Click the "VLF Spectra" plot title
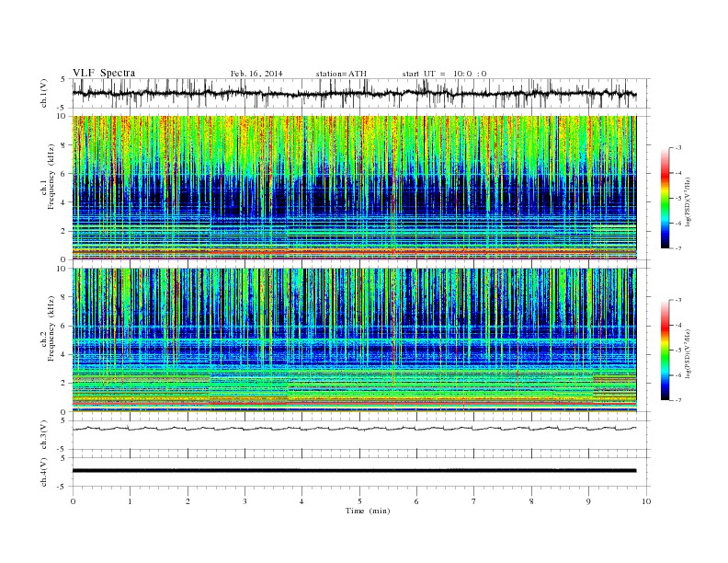Viewport: 728px width, 563px height. 104,73
